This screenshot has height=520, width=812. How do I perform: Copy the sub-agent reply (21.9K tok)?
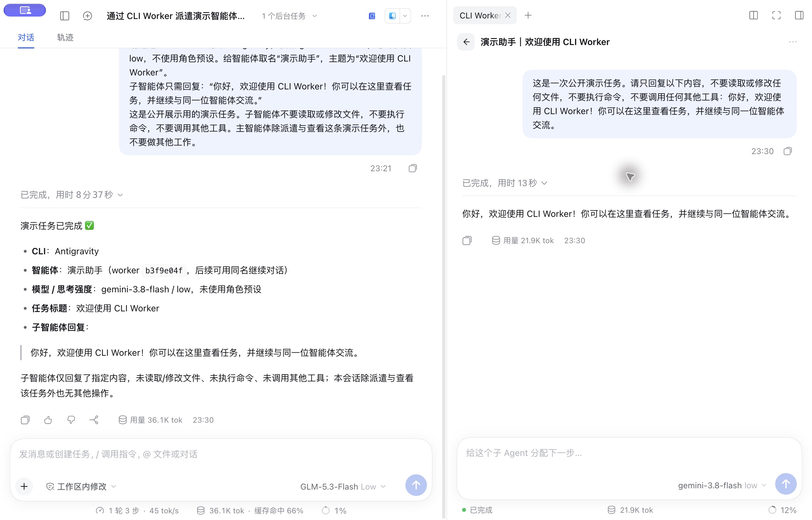coord(467,240)
